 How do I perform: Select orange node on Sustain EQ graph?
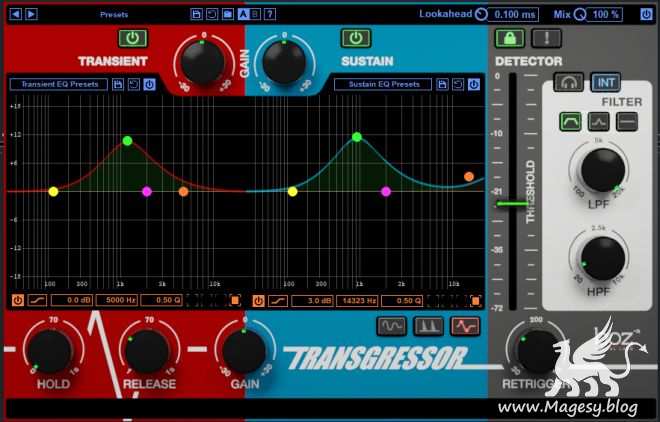469,177
